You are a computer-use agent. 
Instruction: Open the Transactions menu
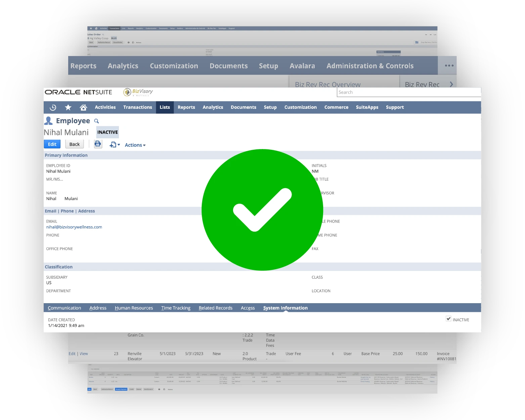[x=137, y=107]
